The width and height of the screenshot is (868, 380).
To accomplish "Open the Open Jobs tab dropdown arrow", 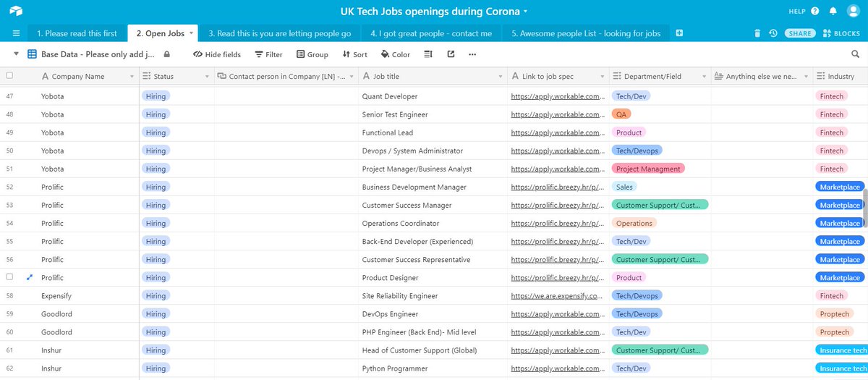I will [192, 33].
